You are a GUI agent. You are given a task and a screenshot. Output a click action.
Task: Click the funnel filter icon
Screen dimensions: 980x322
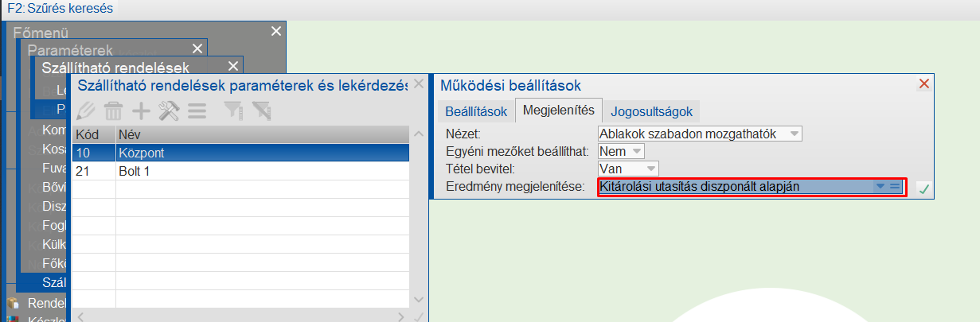(x=232, y=111)
